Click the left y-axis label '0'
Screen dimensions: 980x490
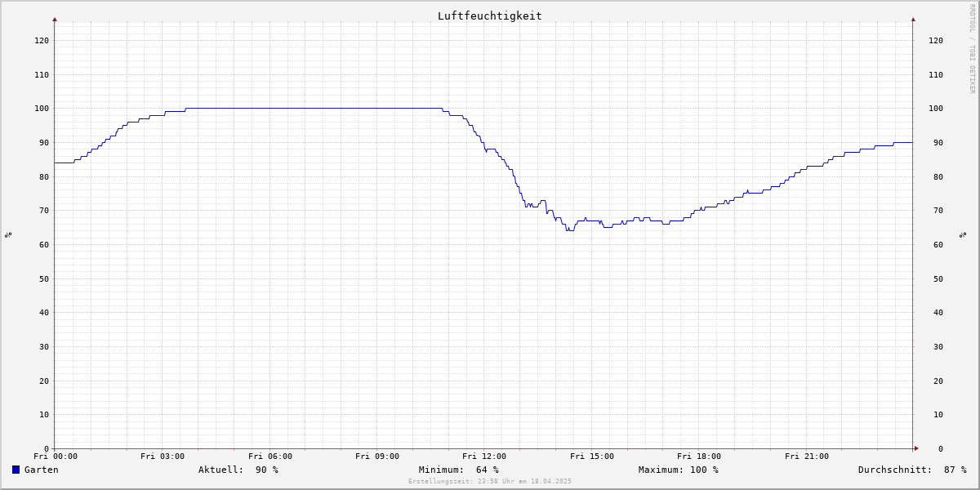(47, 449)
